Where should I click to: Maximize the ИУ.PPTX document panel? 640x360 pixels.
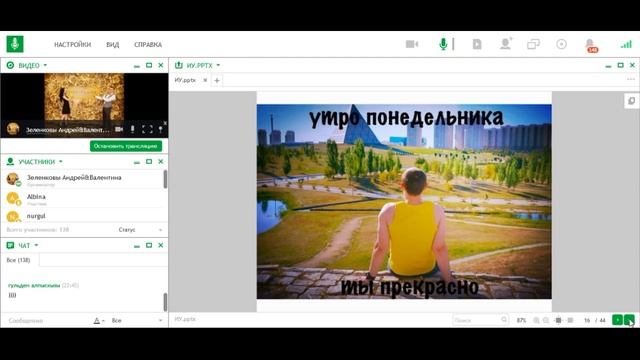pyautogui.click(x=620, y=65)
